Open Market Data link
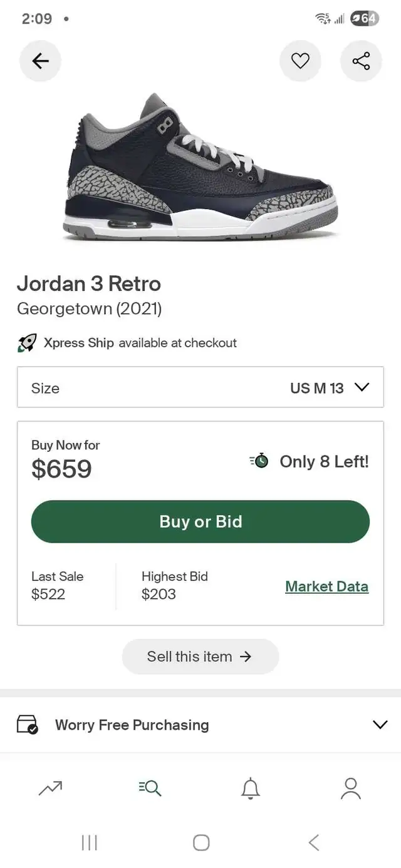 [326, 586]
